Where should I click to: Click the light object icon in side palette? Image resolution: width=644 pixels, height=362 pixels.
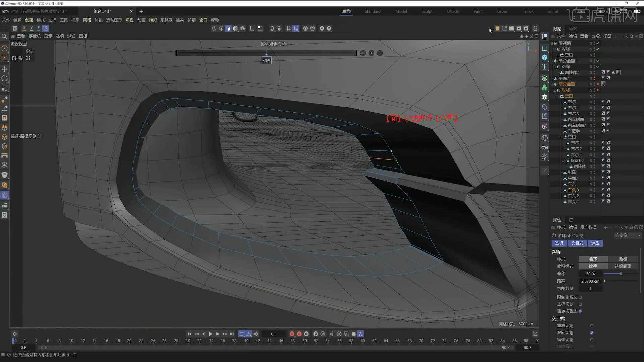[x=545, y=157]
